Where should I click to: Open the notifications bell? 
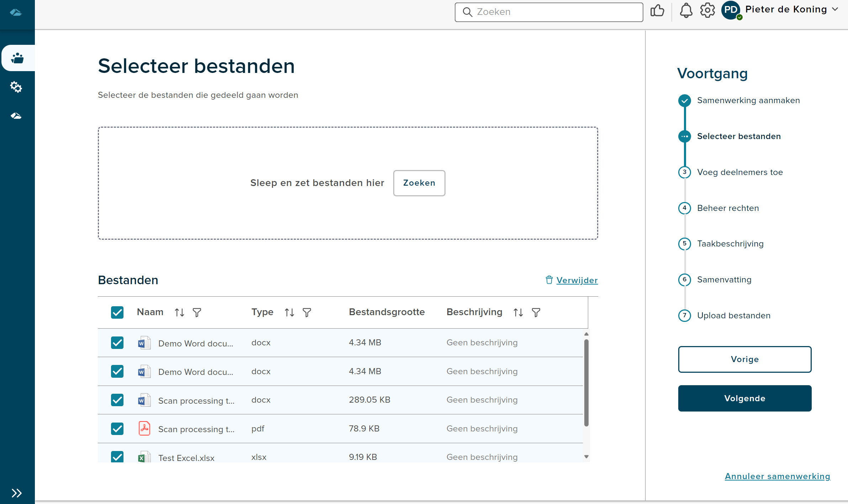coord(686,11)
